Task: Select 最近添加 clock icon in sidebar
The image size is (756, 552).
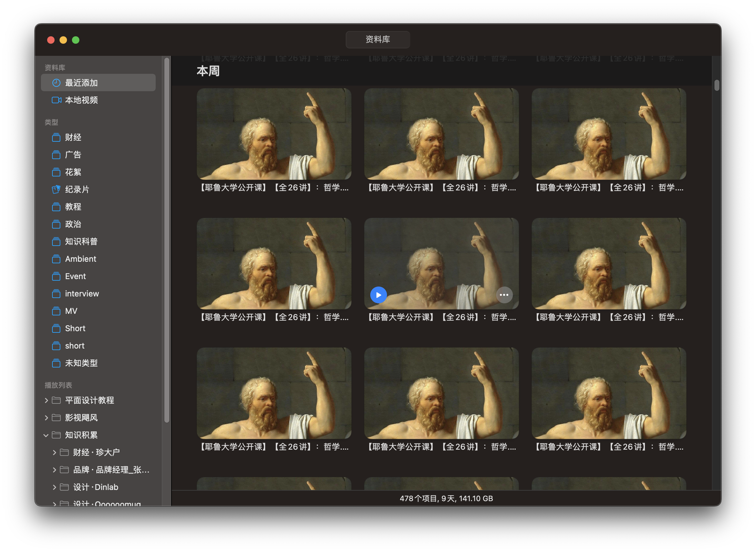Action: pos(56,82)
